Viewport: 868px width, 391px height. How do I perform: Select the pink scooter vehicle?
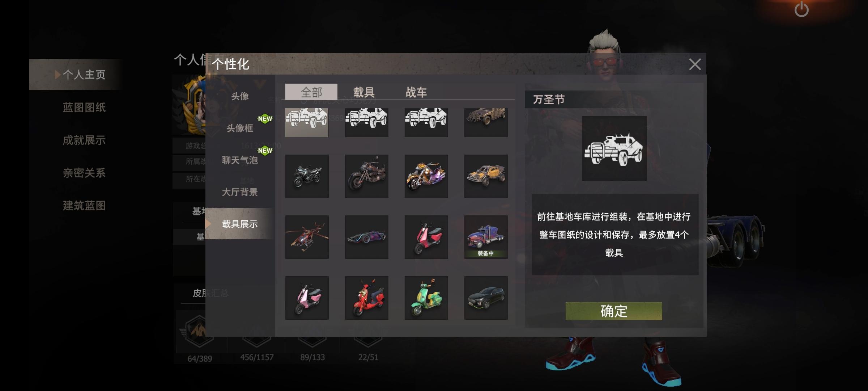(x=307, y=298)
